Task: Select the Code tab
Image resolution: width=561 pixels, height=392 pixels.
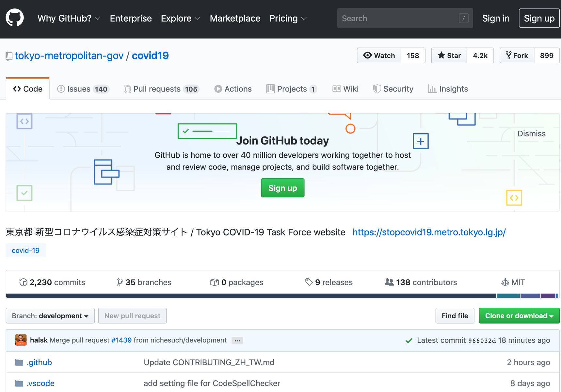Action: [28, 89]
